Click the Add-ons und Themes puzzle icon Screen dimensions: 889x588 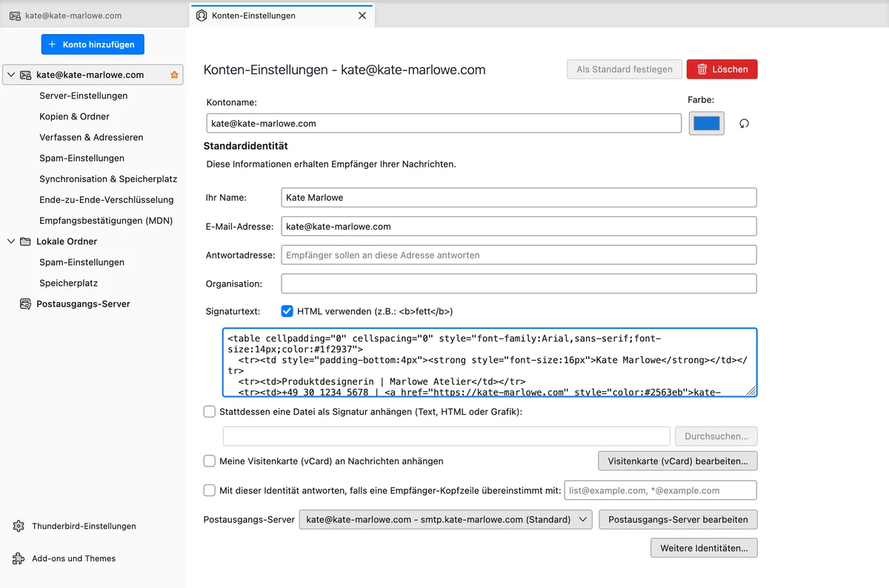point(19,558)
